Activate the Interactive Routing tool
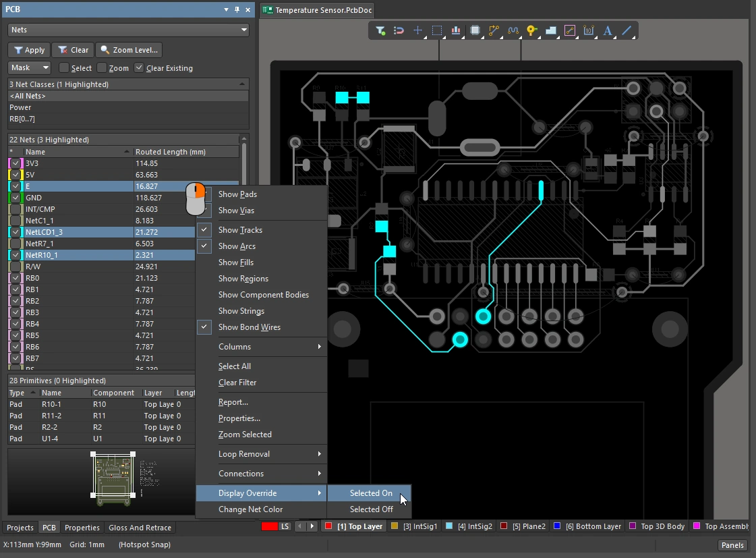The height and width of the screenshot is (558, 756). coord(494,30)
